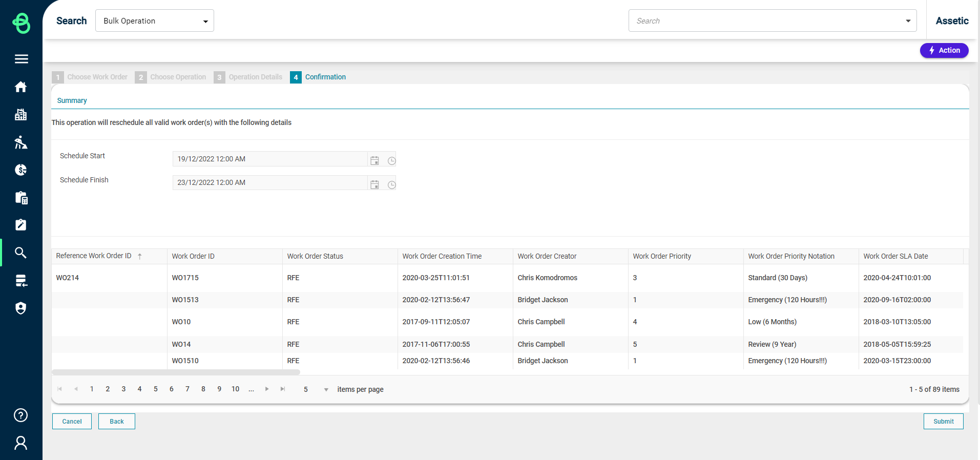The image size is (980, 460).
Task: Select step 3 Operation Details
Action: click(x=248, y=77)
